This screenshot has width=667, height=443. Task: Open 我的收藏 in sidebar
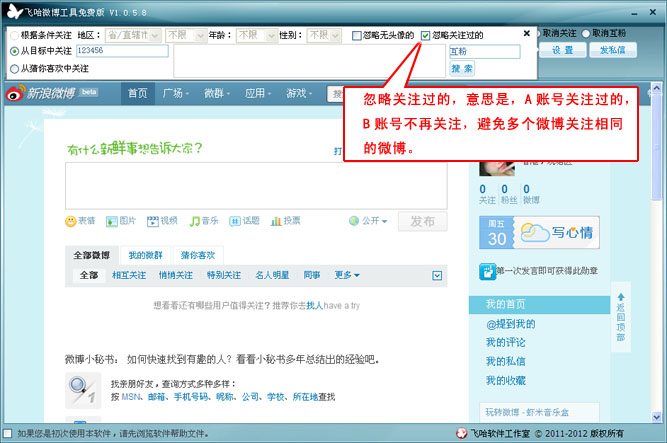click(x=505, y=380)
